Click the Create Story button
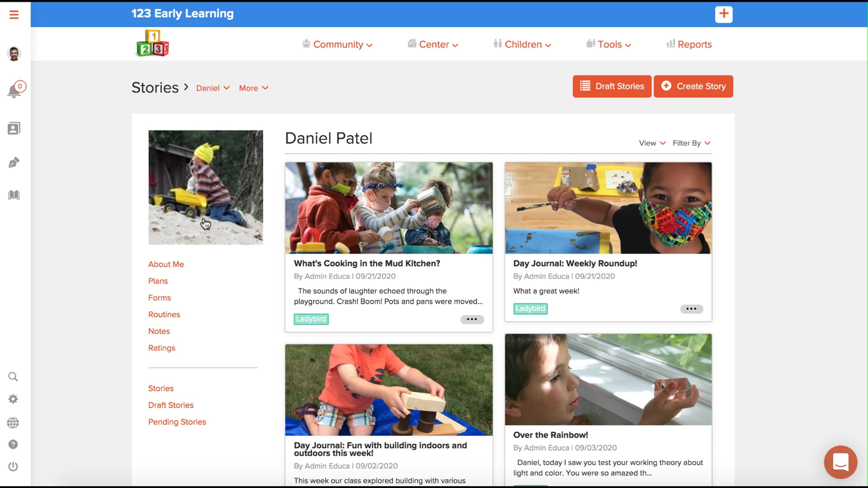The image size is (868, 488). pyautogui.click(x=693, y=86)
